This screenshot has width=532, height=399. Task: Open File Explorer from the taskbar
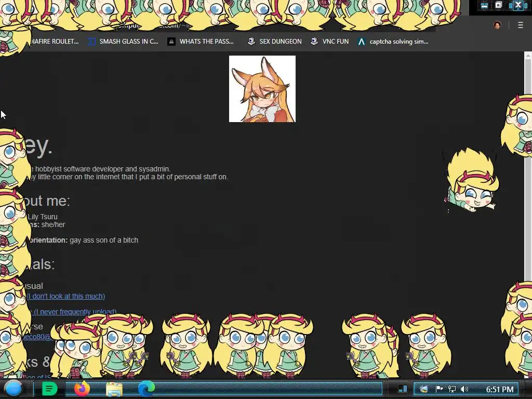(114, 389)
